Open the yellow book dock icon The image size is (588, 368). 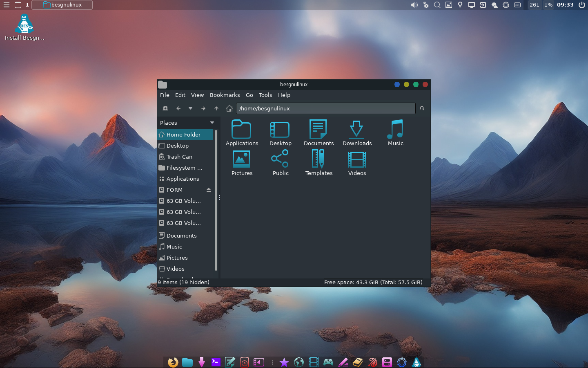click(x=358, y=362)
